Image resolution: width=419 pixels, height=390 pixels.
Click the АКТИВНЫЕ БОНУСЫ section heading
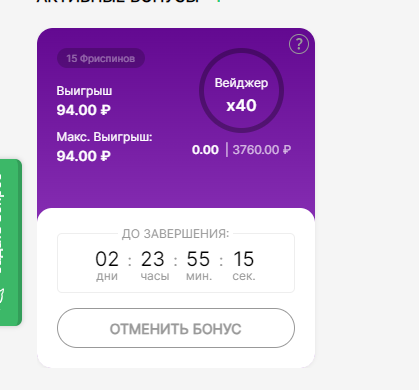point(120,1)
